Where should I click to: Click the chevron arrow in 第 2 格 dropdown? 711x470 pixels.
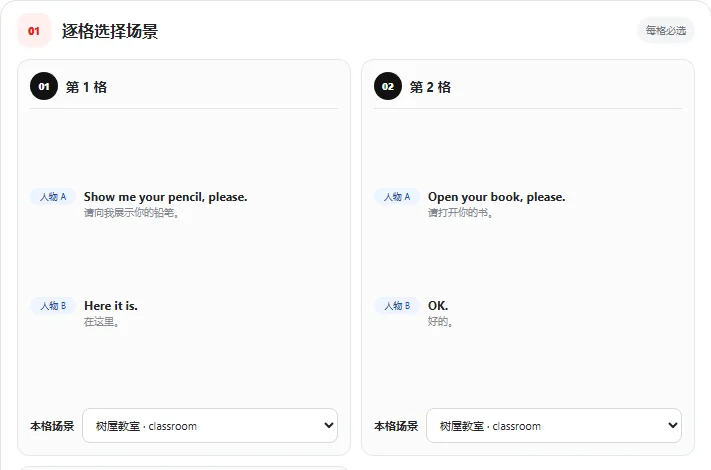672,425
